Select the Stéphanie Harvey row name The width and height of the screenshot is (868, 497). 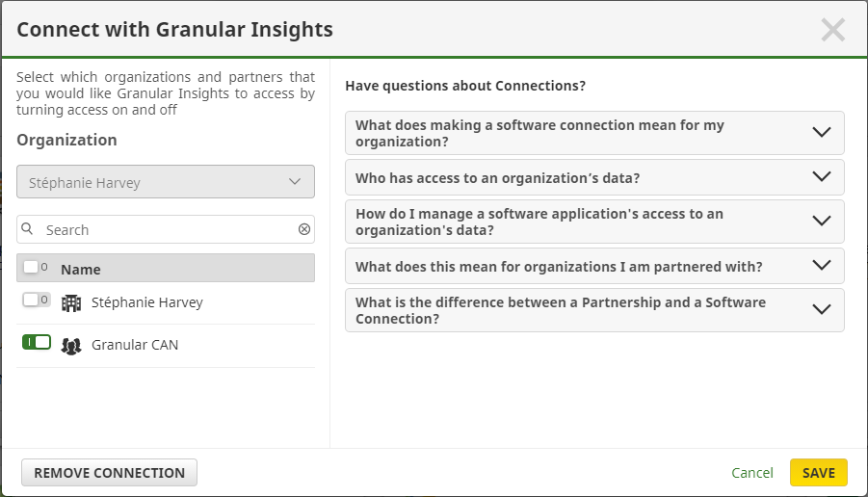(147, 302)
